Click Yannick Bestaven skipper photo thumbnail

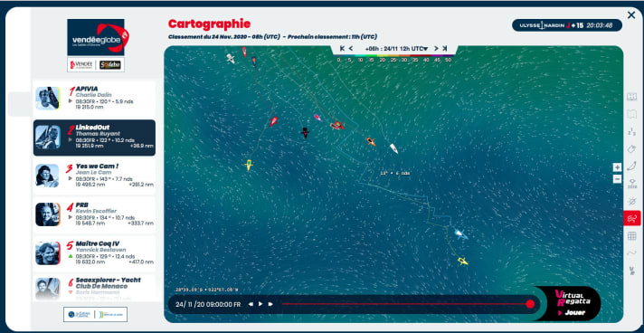[48, 252]
